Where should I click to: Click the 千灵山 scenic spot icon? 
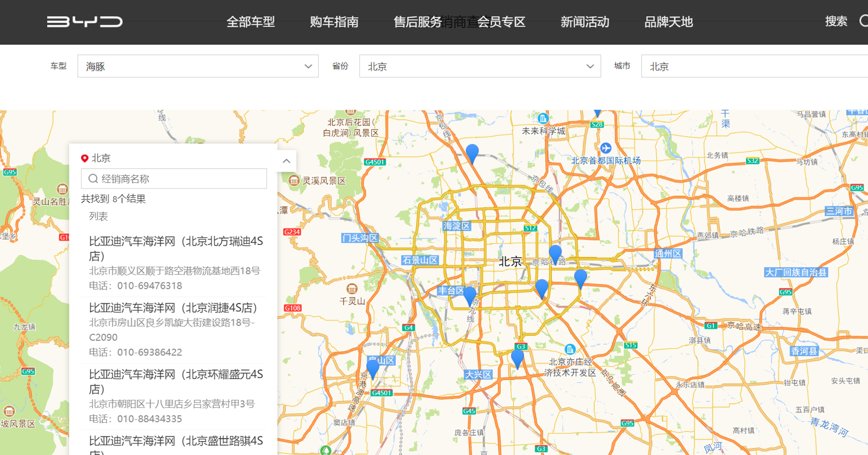coord(352,289)
